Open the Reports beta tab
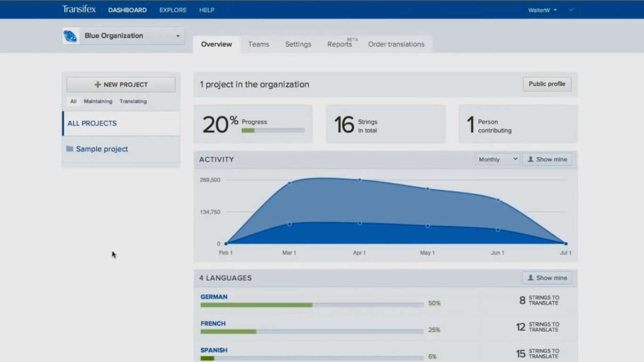Image resolution: width=644 pixels, height=362 pixels. click(339, 44)
